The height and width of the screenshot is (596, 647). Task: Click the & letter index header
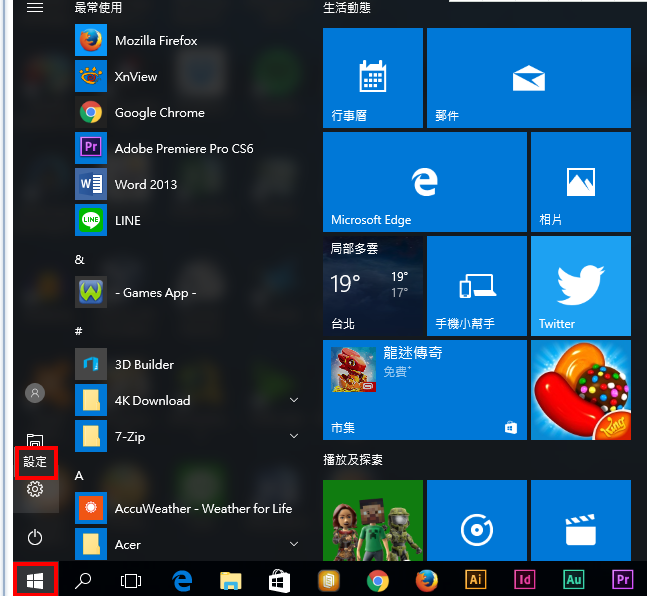pos(79,260)
